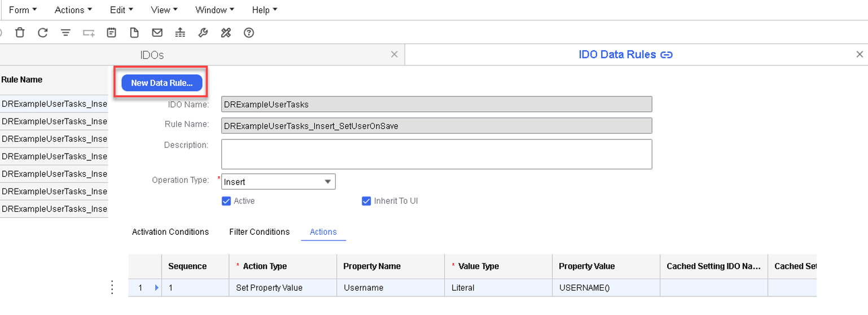868x315 pixels.
Task: Click the wrench toolbar icon
Action: pos(203,33)
